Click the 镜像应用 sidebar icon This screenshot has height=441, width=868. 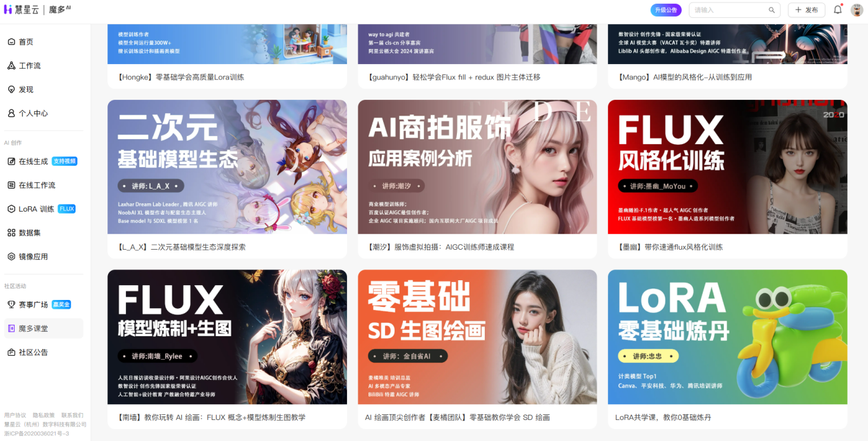click(x=11, y=257)
